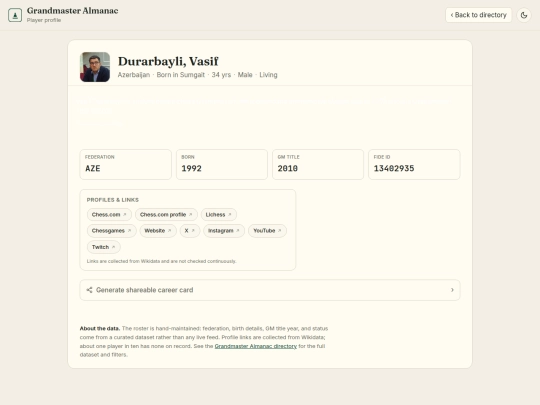Open the Website link chip
This screenshot has height=405, width=540.
point(158,231)
